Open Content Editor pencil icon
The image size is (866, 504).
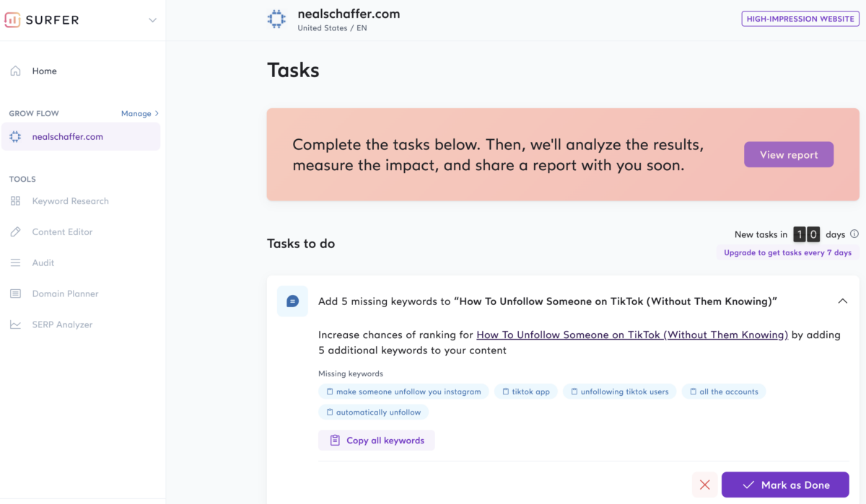16,232
